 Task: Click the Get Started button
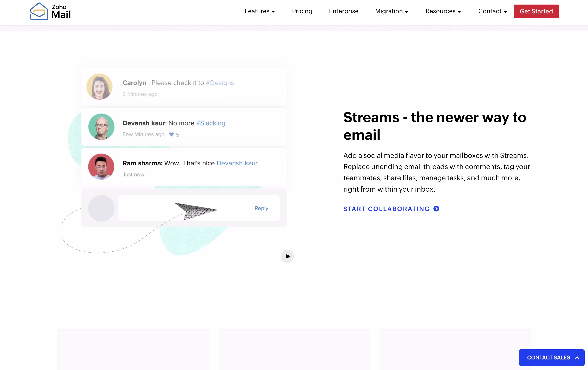pyautogui.click(x=536, y=11)
